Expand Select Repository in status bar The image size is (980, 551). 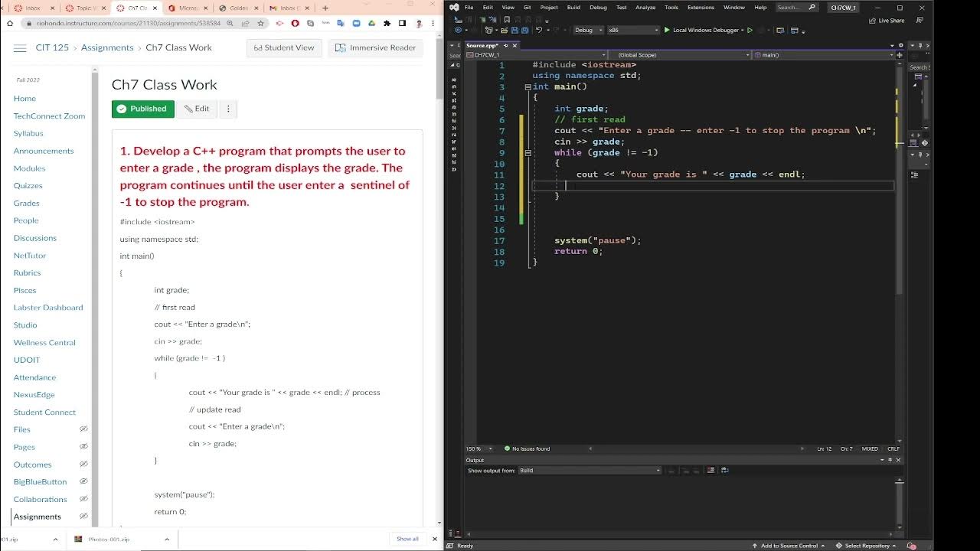coord(867,546)
